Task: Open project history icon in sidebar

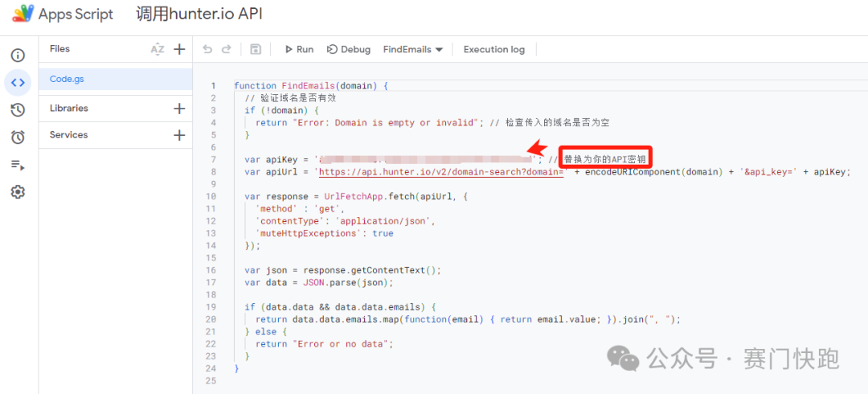Action: [18, 109]
